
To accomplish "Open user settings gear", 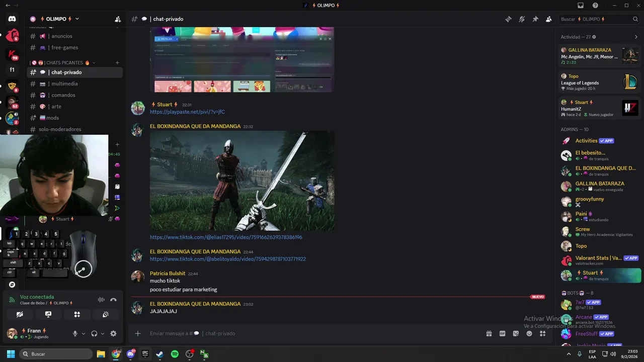I will [113, 333].
